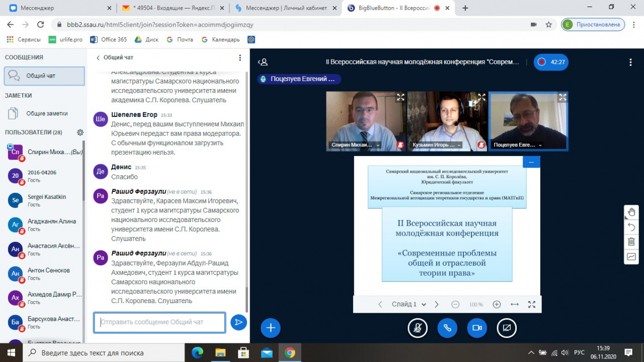Open Общие заметки shared notes
The height and width of the screenshot is (362, 644).
pos(47,114)
